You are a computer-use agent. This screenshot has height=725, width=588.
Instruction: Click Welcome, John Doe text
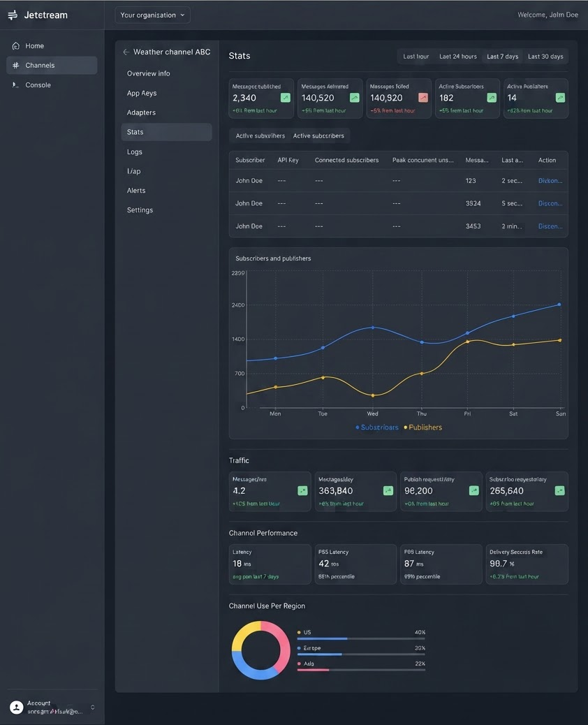[x=547, y=15]
